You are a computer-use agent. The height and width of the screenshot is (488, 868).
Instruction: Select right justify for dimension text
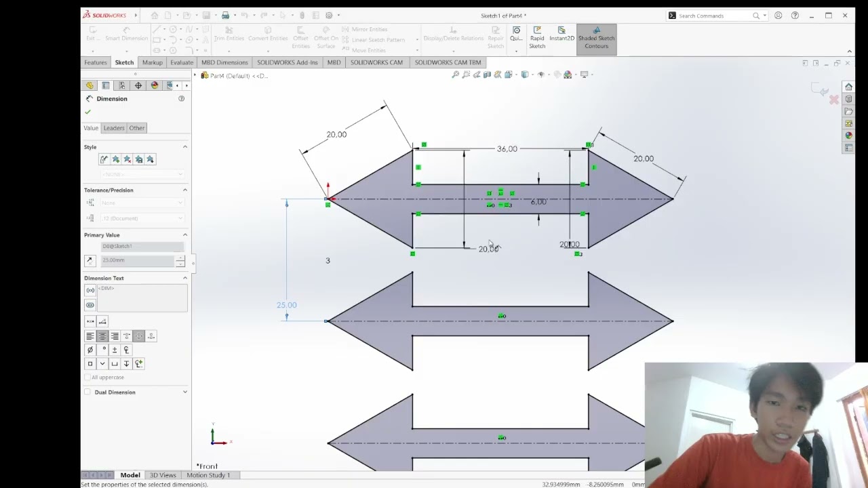[x=115, y=336]
